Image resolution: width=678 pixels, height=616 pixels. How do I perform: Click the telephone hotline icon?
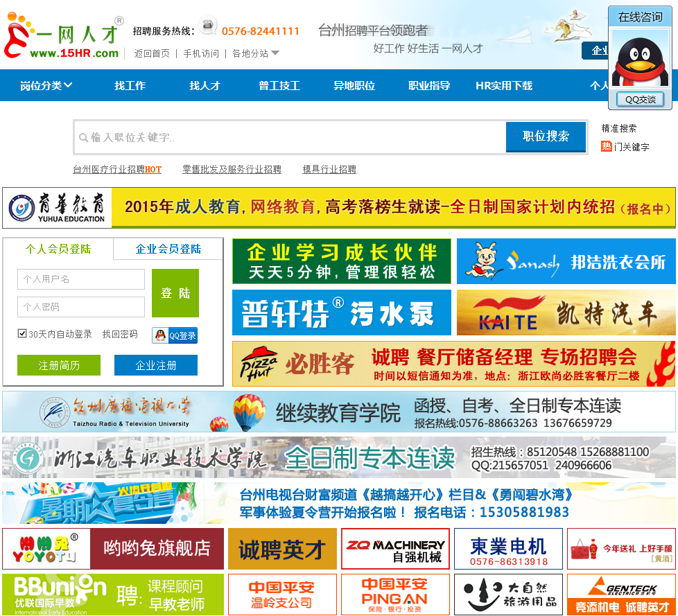point(208,25)
